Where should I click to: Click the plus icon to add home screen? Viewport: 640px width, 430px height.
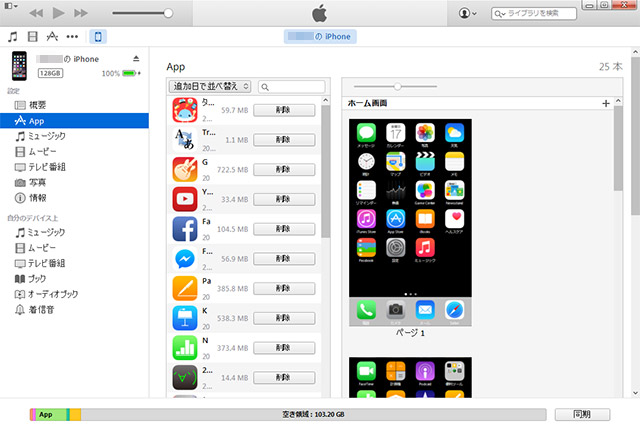[606, 103]
